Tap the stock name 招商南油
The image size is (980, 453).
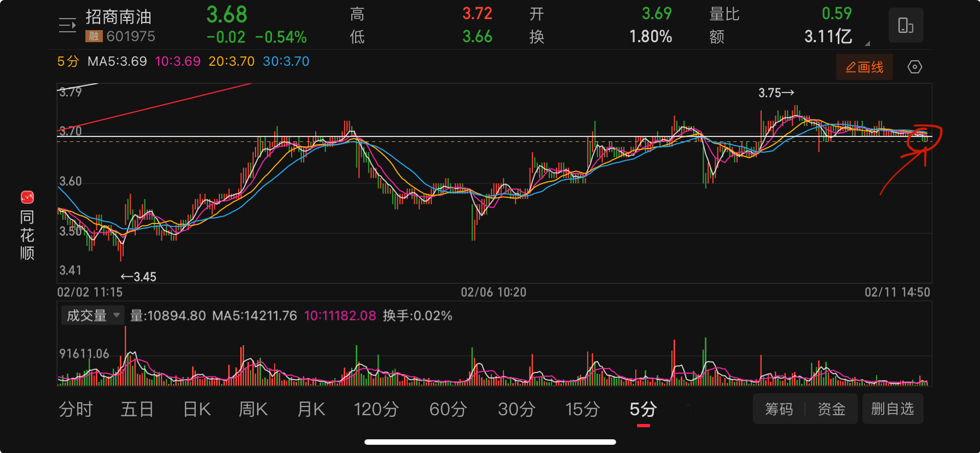pyautogui.click(x=119, y=17)
